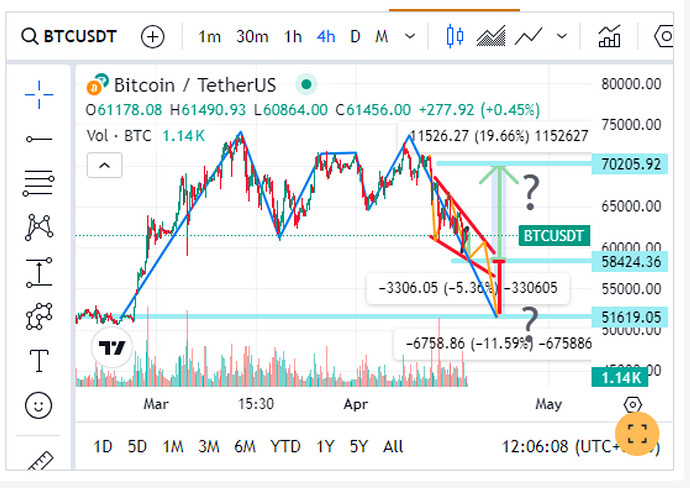
Task: Click the add symbol plus icon
Action: (x=152, y=37)
